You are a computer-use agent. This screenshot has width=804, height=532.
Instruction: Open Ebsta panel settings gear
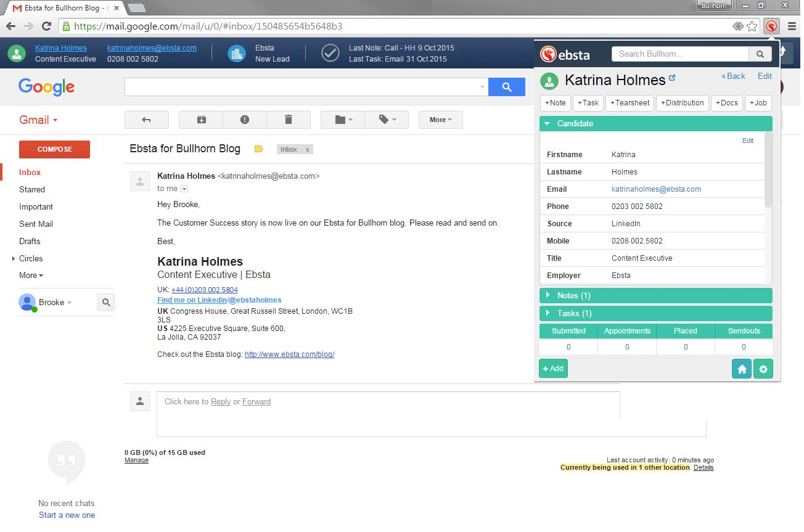pyautogui.click(x=763, y=369)
